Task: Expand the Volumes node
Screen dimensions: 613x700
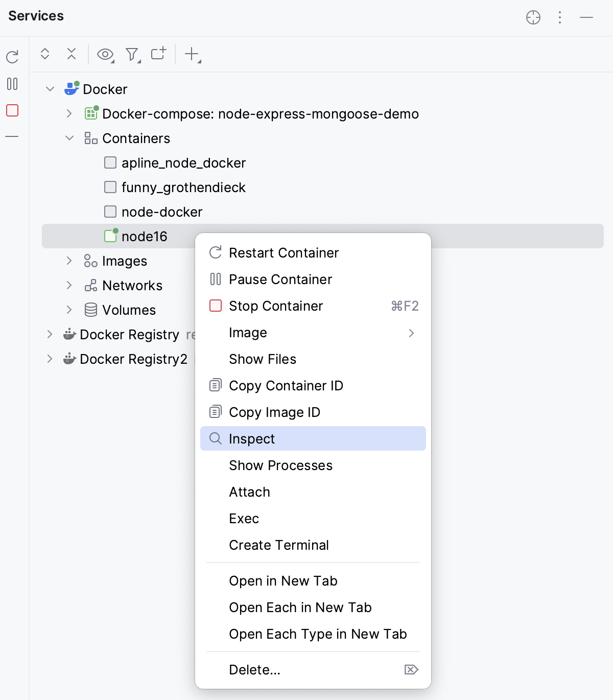Action: 69,310
